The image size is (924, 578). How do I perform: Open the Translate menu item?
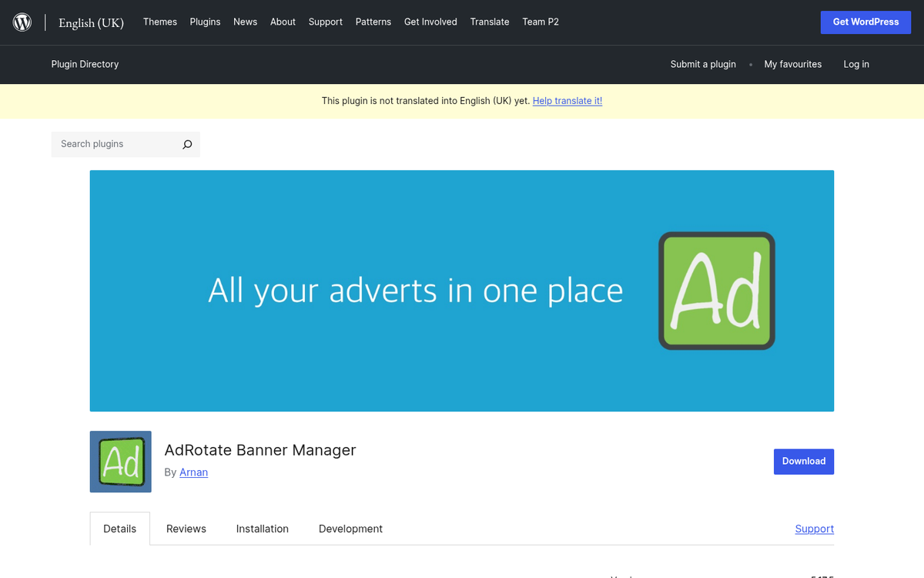tap(490, 22)
